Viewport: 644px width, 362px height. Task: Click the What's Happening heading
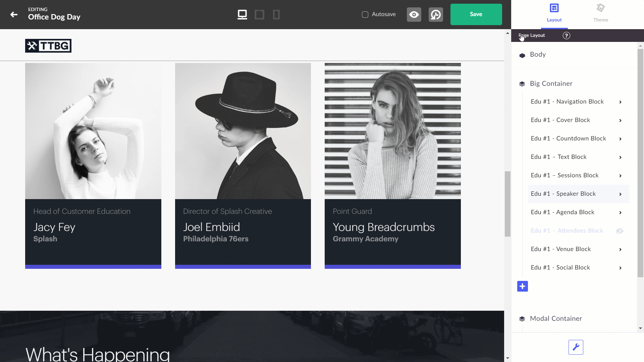[98, 354]
